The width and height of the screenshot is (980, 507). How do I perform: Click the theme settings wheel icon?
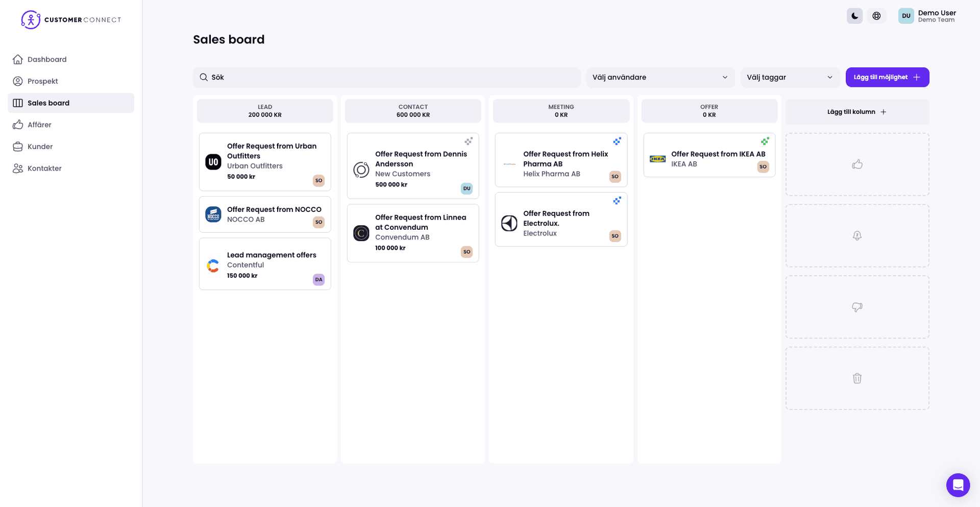pos(876,16)
